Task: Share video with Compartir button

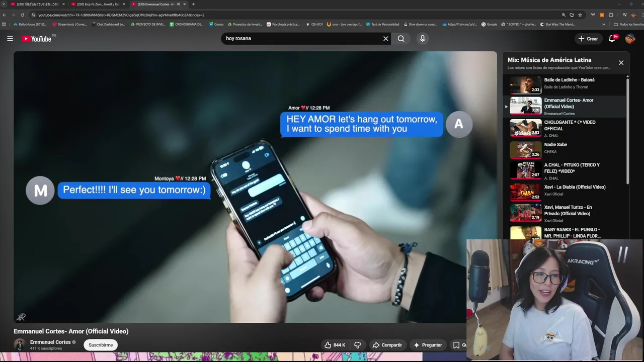Action: (387, 345)
